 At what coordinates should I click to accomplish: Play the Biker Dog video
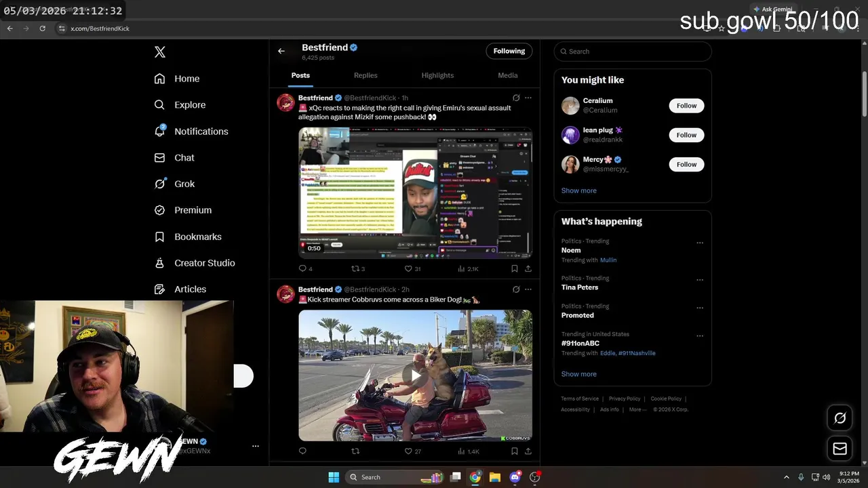tap(415, 375)
